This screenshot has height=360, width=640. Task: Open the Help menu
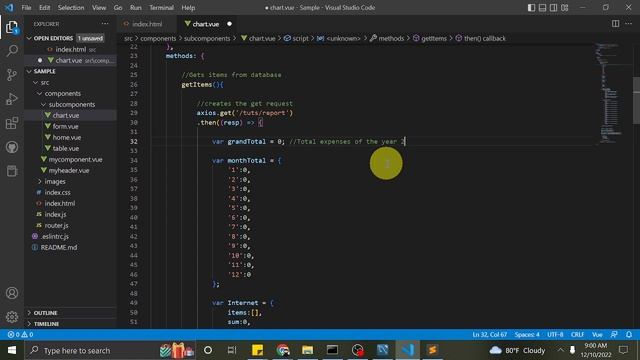click(188, 8)
